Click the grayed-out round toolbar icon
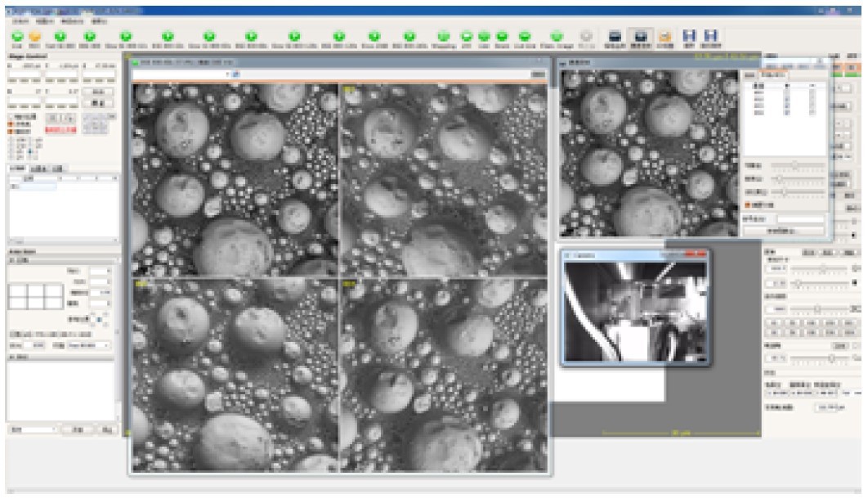868x499 pixels. [585, 37]
